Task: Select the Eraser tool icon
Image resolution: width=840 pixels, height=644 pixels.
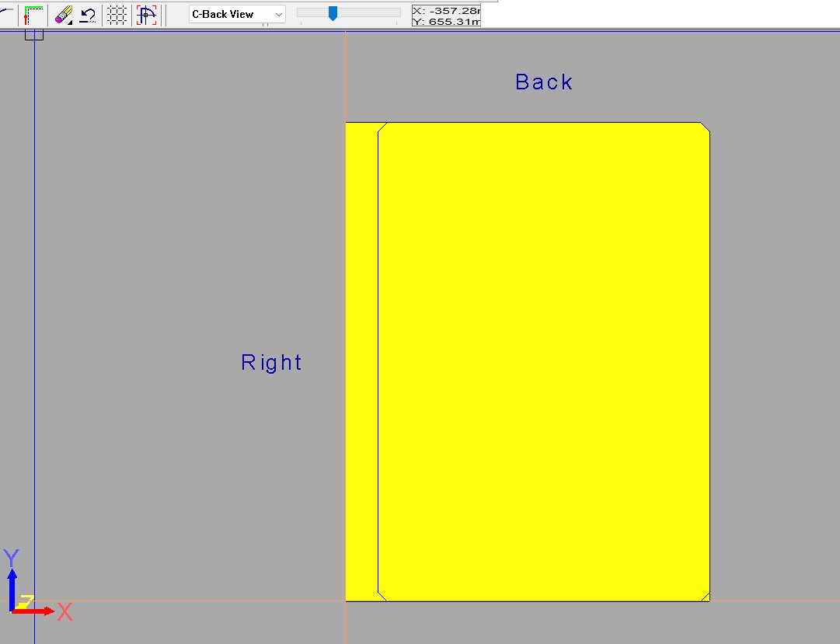Action: [63, 15]
